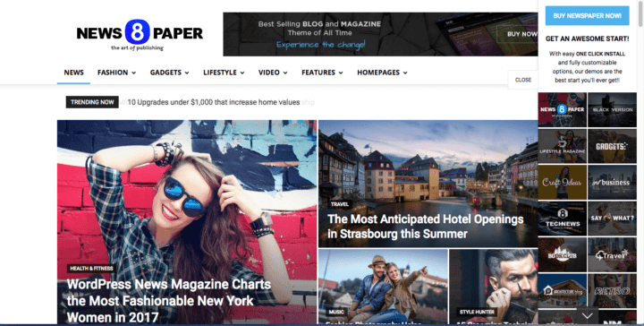Image resolution: width=644 pixels, height=326 pixels.
Task: Open the FEATURES menu item
Action: [318, 73]
